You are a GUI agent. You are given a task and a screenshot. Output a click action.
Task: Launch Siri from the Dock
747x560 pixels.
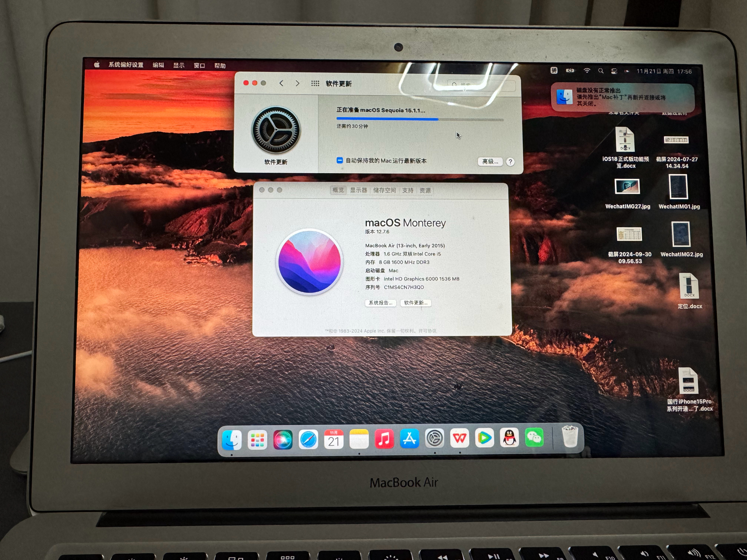coord(283,440)
